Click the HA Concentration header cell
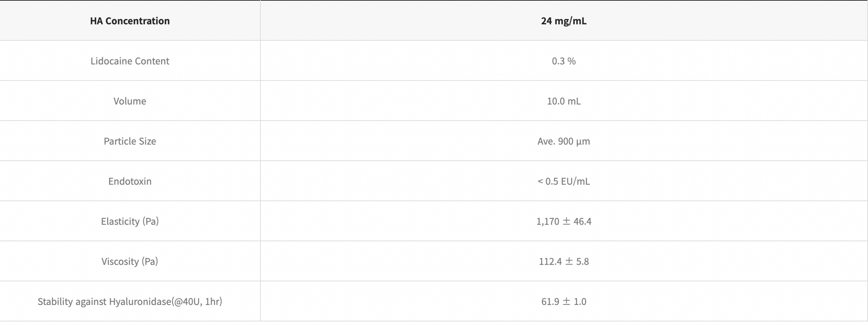The width and height of the screenshot is (868, 326). [130, 21]
